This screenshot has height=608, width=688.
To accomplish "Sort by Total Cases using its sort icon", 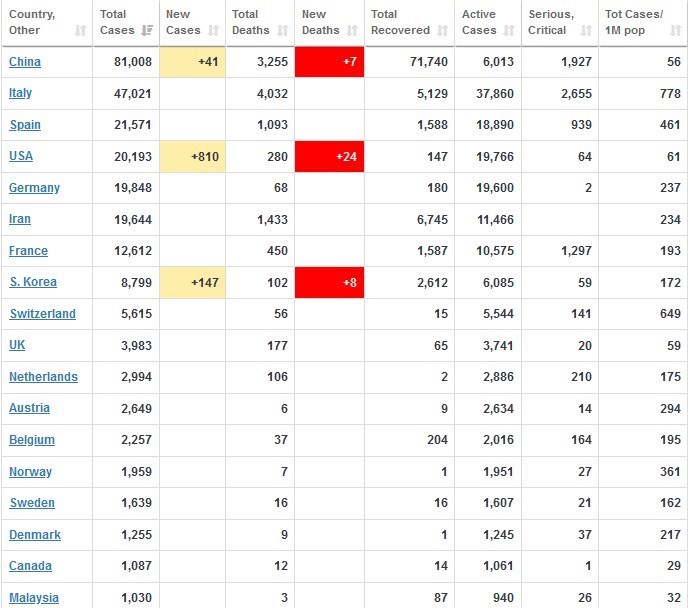I will click(147, 32).
